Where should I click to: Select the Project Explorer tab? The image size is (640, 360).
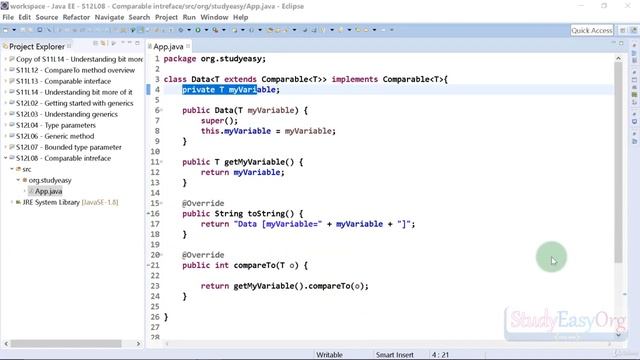(x=36, y=47)
